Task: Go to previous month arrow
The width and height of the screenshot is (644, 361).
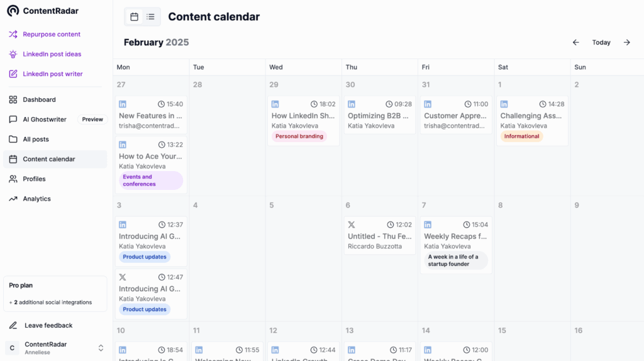Action: click(575, 42)
